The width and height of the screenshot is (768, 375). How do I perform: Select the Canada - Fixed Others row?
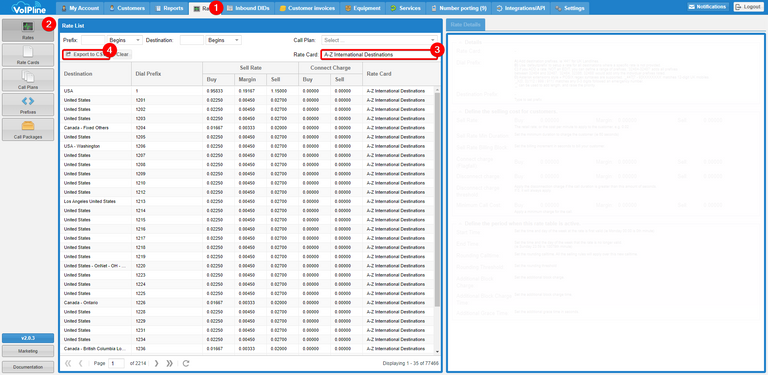[x=247, y=128]
